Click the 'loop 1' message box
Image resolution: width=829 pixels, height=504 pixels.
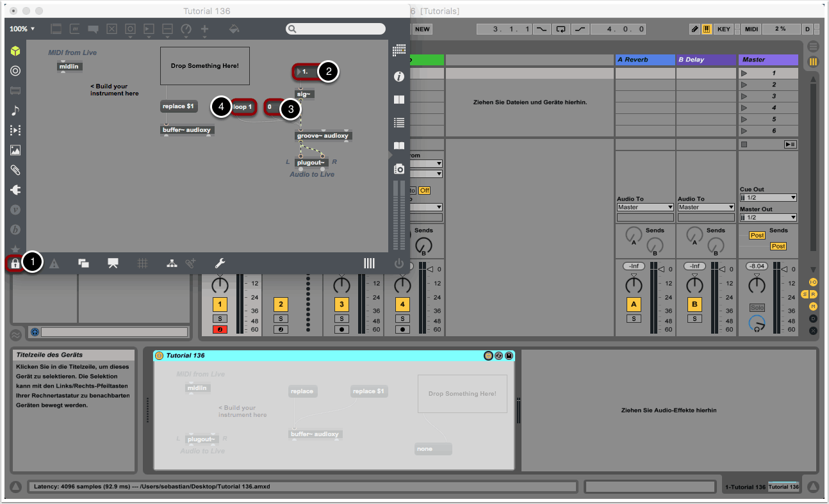[x=243, y=107]
